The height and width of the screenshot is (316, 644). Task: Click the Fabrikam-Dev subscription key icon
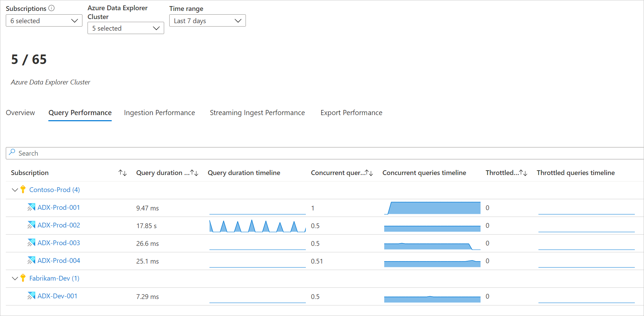[x=23, y=278]
